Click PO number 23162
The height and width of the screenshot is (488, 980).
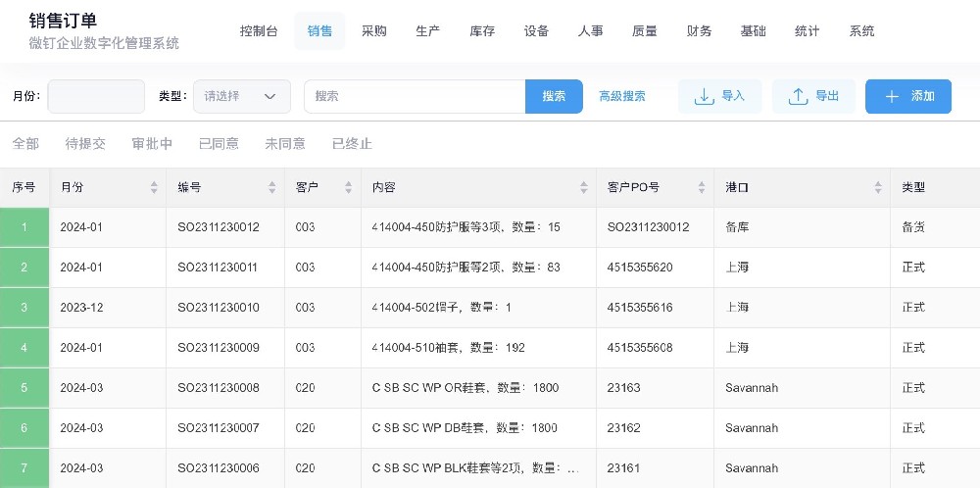click(x=623, y=428)
